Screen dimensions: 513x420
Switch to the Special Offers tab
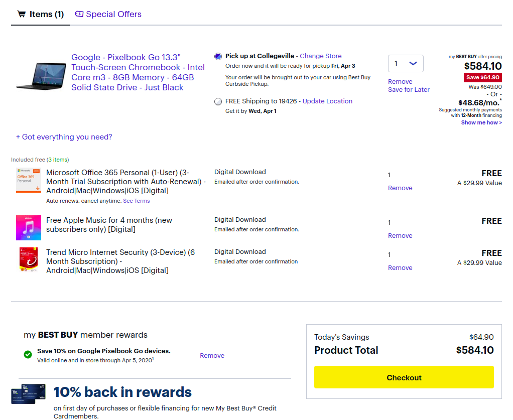[108, 15]
